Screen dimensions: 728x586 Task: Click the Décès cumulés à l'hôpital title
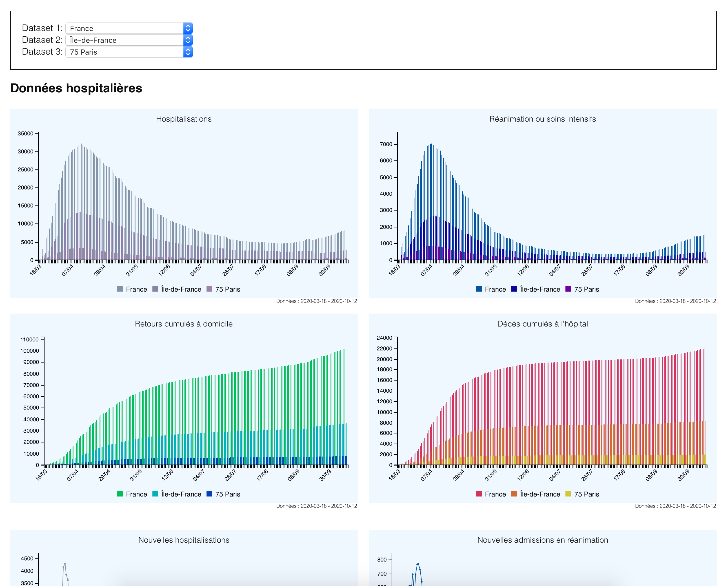point(543,324)
